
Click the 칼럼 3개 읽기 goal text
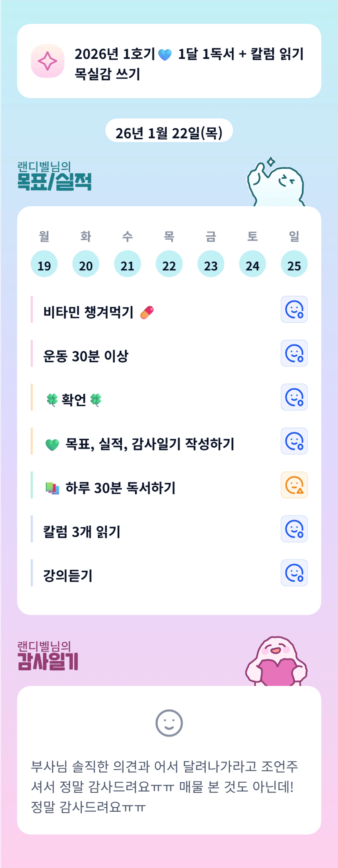pos(82,532)
